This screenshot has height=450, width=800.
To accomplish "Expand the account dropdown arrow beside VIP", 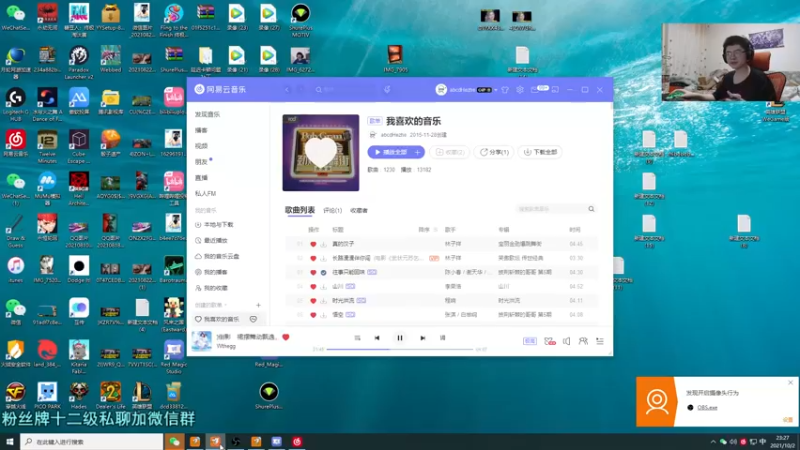I will tap(496, 90).
